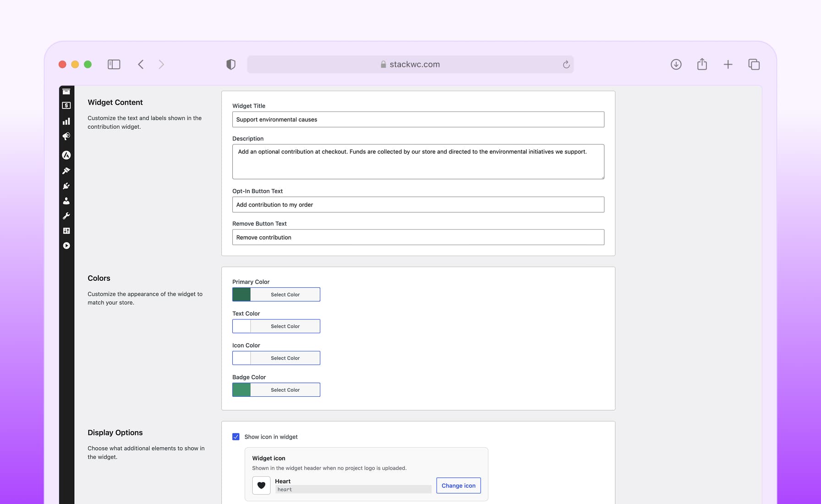Open the Plugins plug sidebar icon

[66, 186]
